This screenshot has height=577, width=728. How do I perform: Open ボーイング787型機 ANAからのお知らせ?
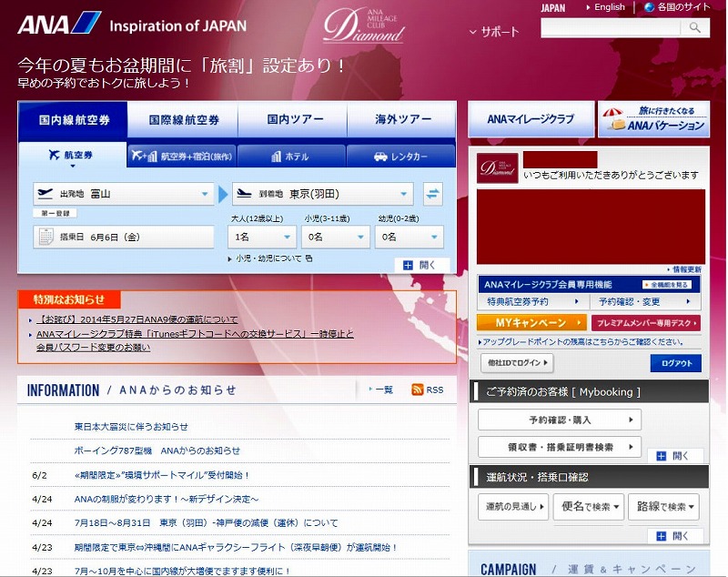tap(157, 450)
